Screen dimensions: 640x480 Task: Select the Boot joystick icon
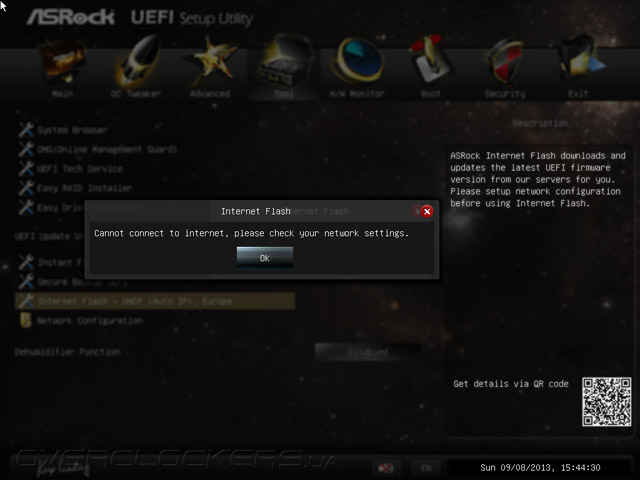tap(431, 60)
